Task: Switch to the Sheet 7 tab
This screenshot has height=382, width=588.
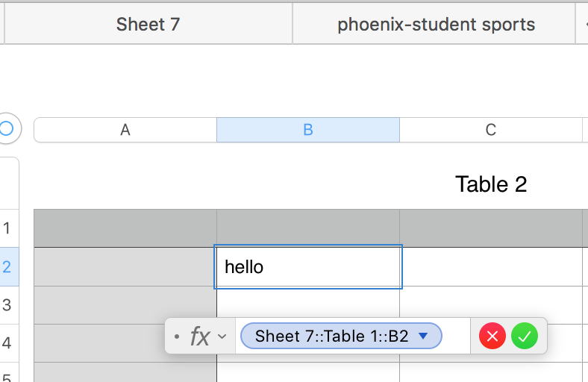Action: (148, 25)
